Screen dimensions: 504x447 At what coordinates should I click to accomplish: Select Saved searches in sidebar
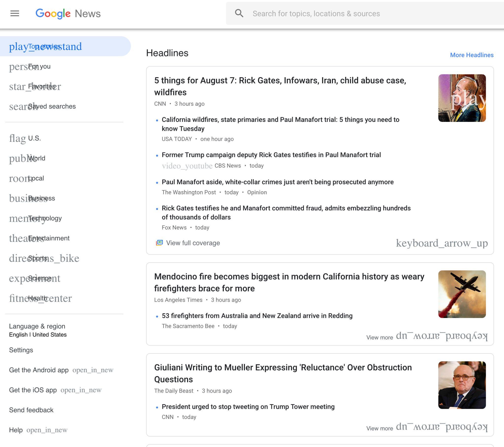52,106
